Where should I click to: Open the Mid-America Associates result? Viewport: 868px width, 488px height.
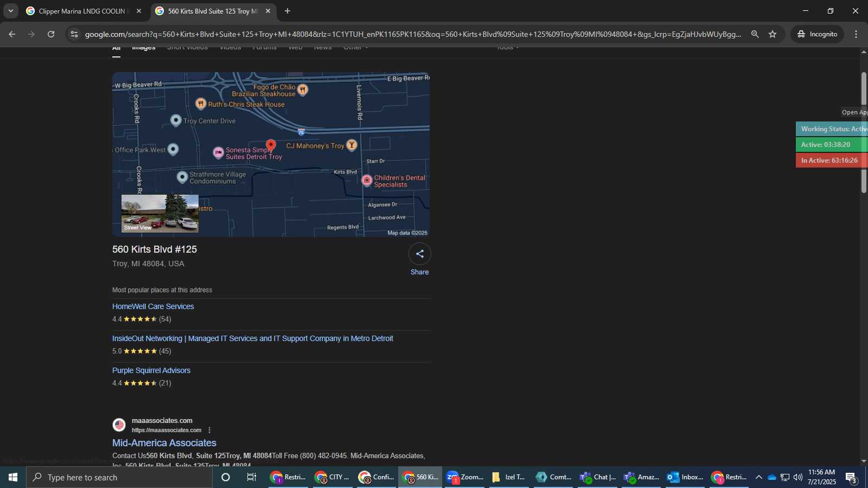click(x=164, y=443)
